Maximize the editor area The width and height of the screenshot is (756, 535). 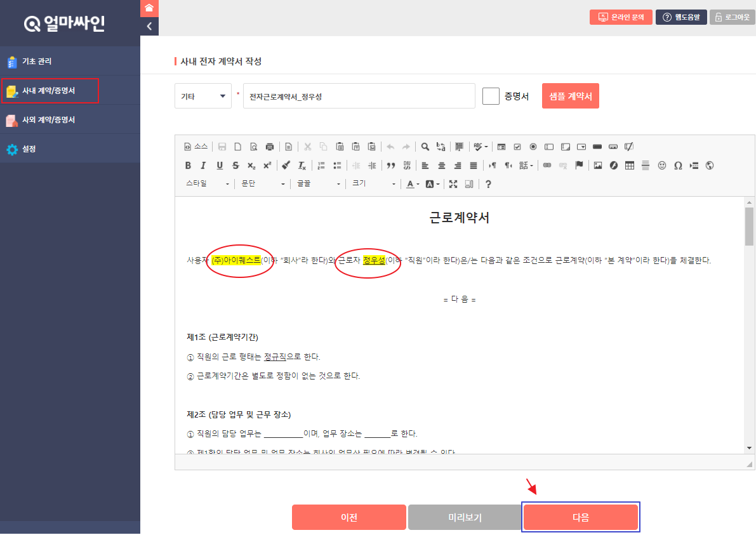coord(453,183)
